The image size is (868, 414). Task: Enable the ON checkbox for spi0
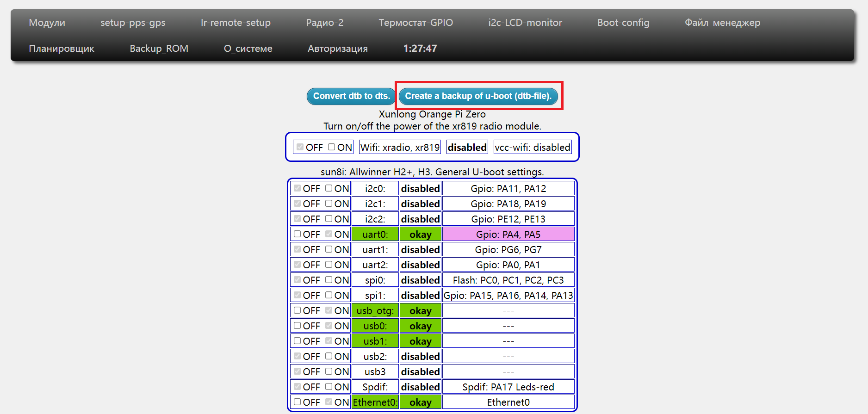pos(329,280)
